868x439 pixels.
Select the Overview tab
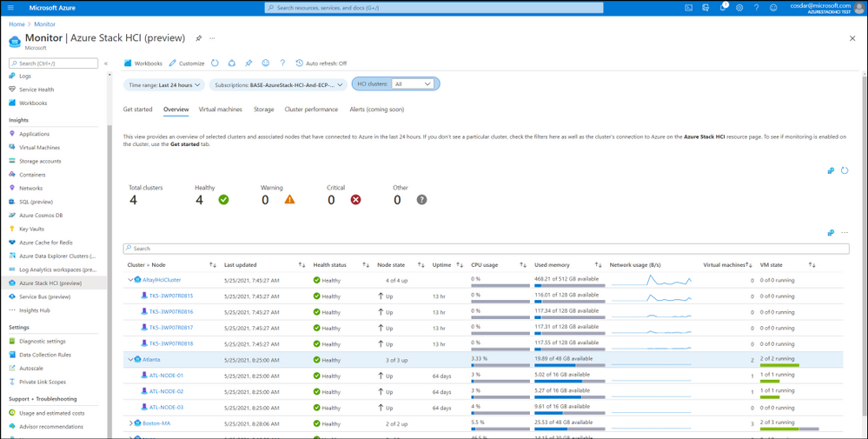tap(176, 110)
